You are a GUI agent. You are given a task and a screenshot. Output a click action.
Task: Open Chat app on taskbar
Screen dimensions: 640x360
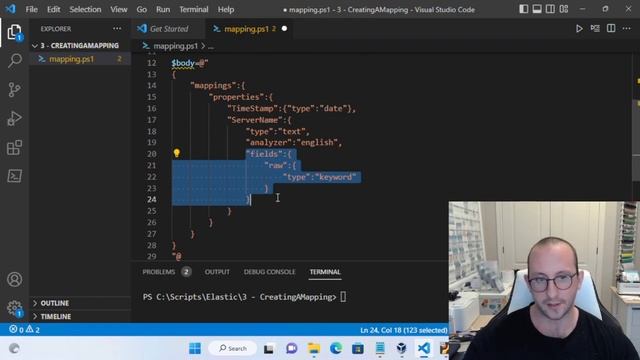tap(291, 348)
